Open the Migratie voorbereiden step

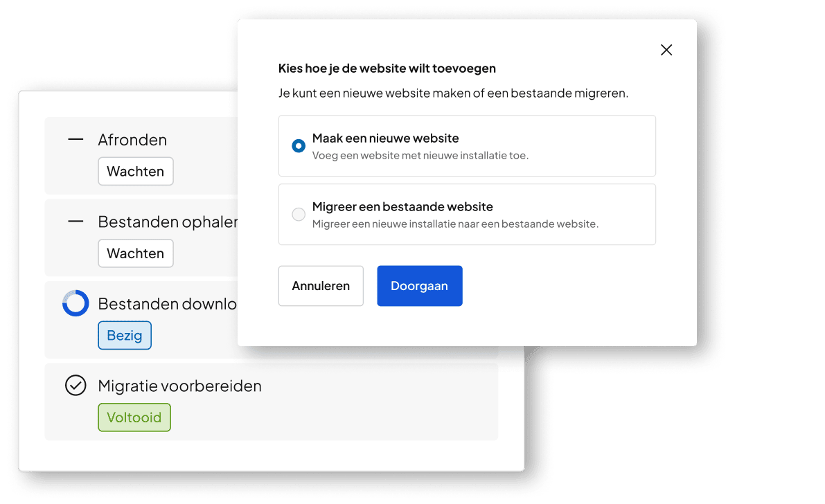pos(271,402)
